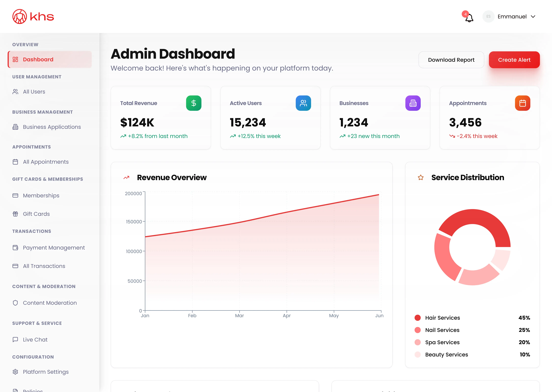Click the blue Active Users icon

coord(303,103)
